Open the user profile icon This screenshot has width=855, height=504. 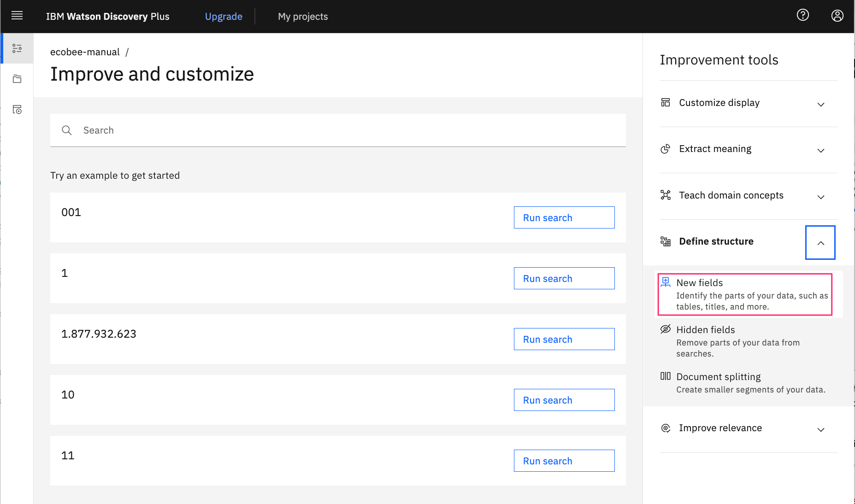pos(837,16)
